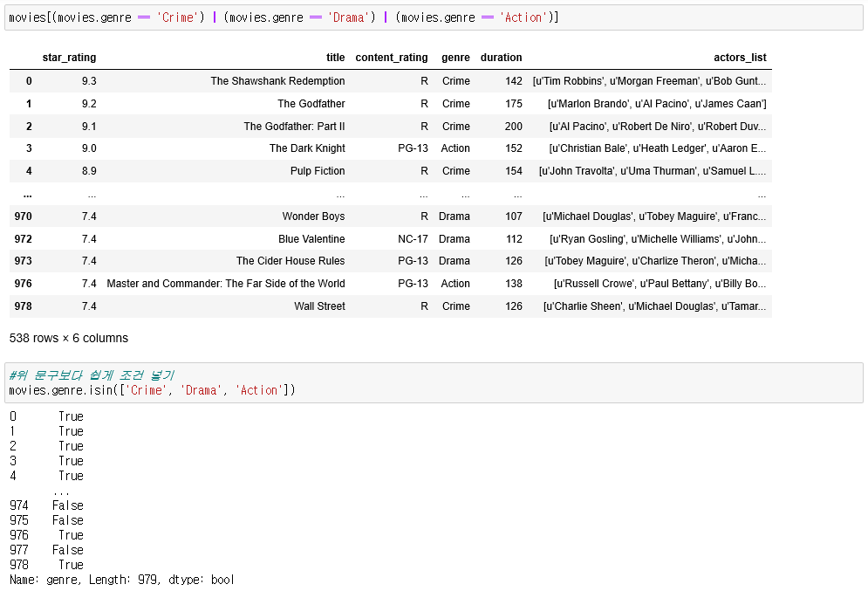Click the content_rating column header
The height and width of the screenshot is (591, 868).
click(x=392, y=58)
